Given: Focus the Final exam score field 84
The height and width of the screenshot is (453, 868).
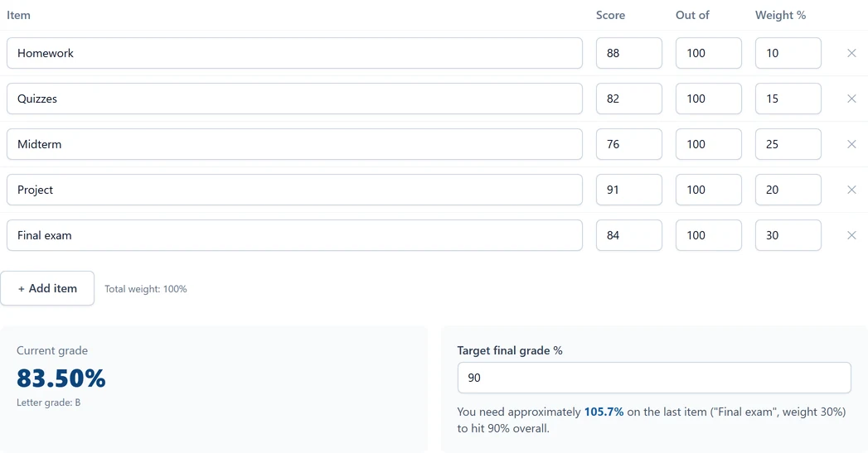Looking at the screenshot, I should (629, 235).
